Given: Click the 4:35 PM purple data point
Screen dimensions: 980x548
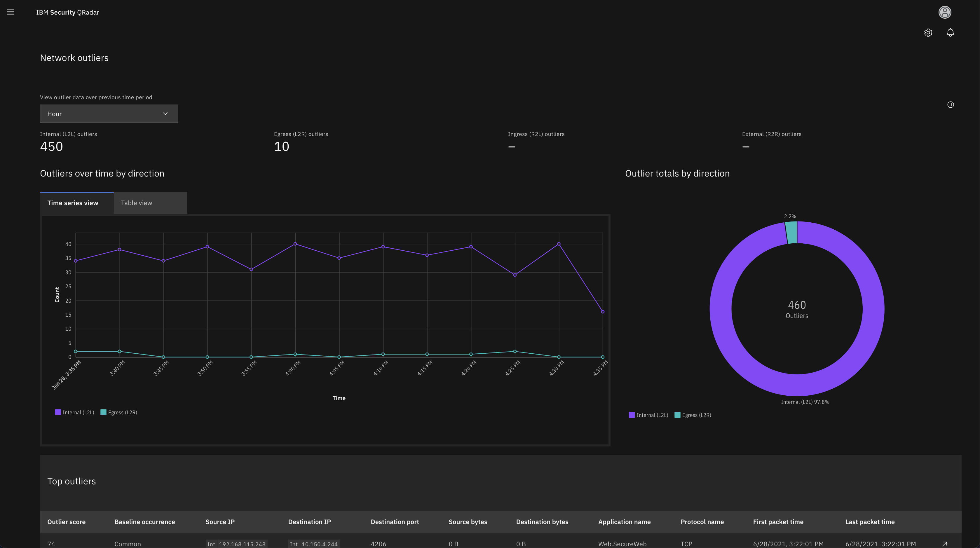Looking at the screenshot, I should pyautogui.click(x=603, y=312).
